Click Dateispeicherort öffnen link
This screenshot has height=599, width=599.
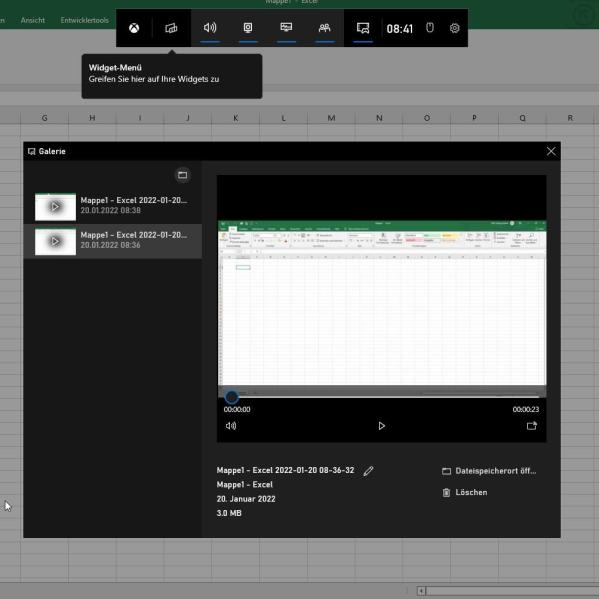[x=489, y=471]
